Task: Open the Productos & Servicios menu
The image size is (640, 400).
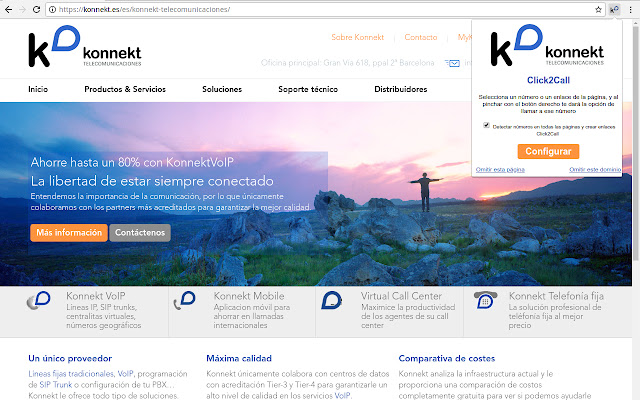Action: (125, 89)
